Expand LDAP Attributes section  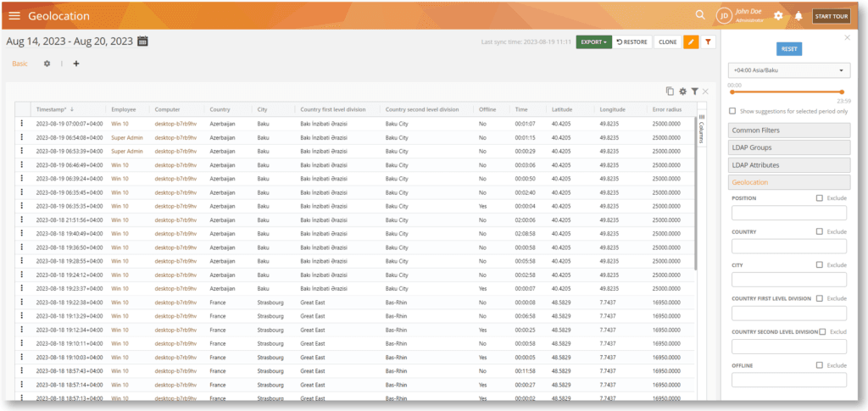click(x=789, y=165)
